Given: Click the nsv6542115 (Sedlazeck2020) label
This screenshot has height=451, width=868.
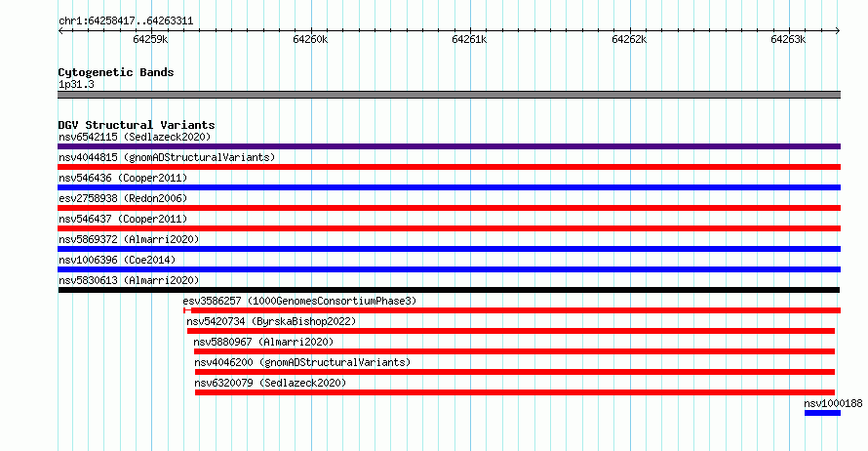Looking at the screenshot, I should point(135,137).
